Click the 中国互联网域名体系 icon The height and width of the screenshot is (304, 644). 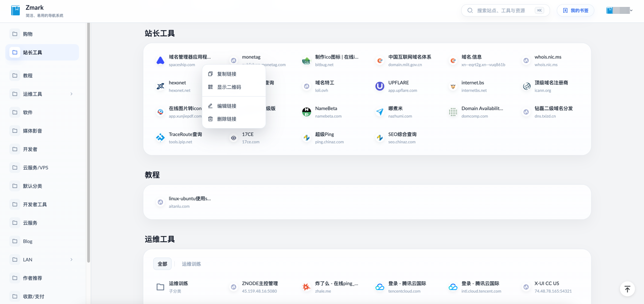pos(380,60)
